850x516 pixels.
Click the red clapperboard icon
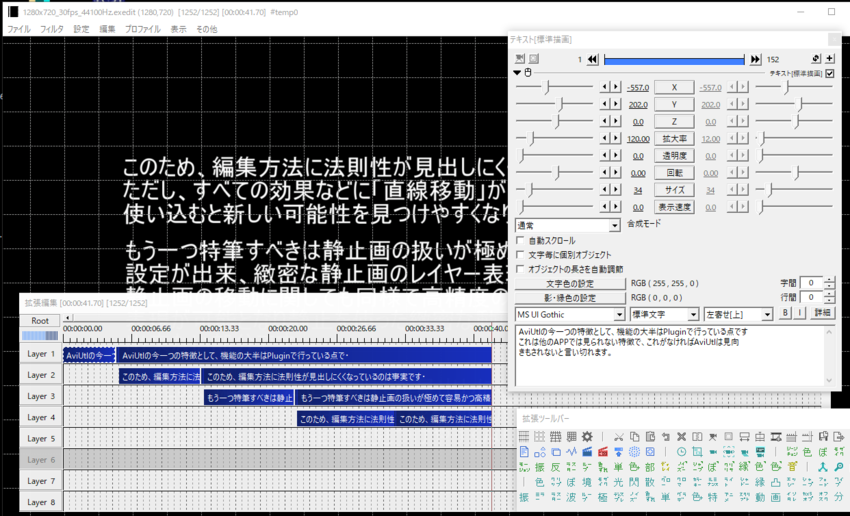[x=603, y=452]
